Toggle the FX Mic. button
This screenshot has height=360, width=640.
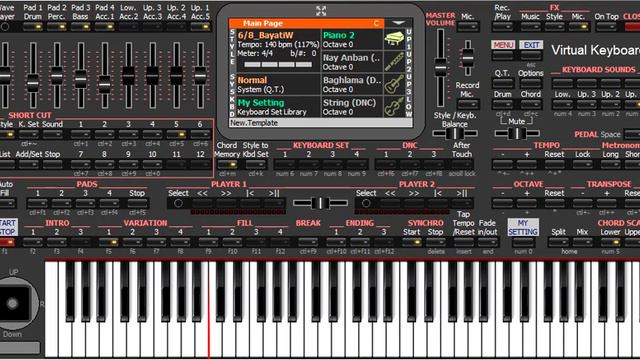click(578, 27)
